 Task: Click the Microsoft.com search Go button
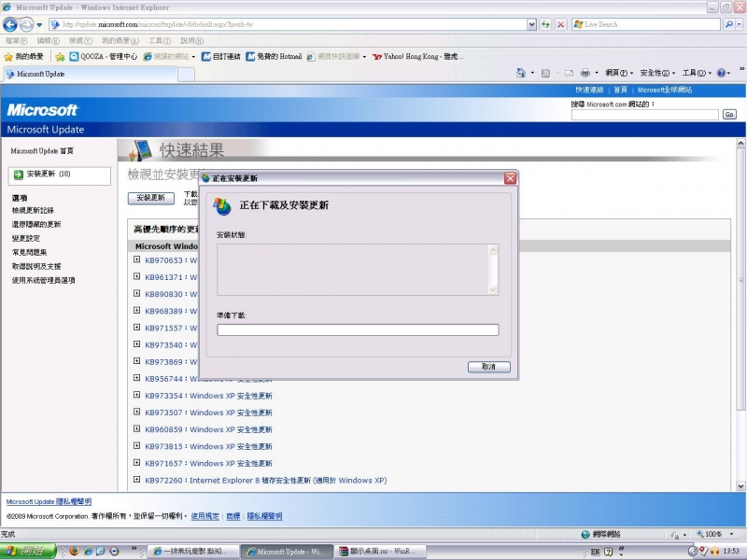pos(729,114)
